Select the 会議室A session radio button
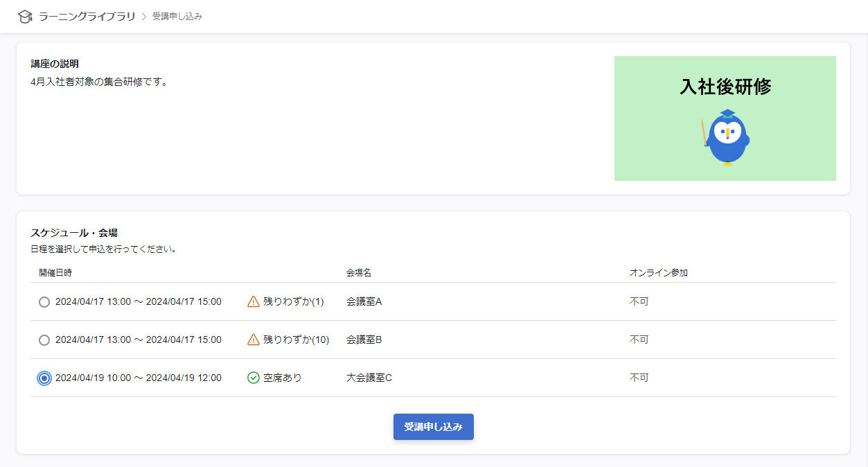 (x=44, y=302)
